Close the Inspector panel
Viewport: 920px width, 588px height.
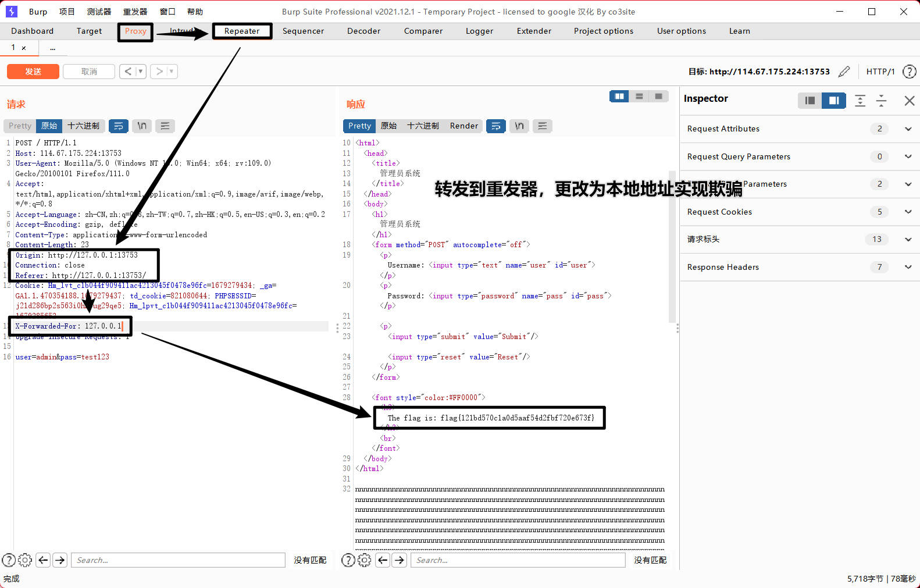[x=910, y=101]
